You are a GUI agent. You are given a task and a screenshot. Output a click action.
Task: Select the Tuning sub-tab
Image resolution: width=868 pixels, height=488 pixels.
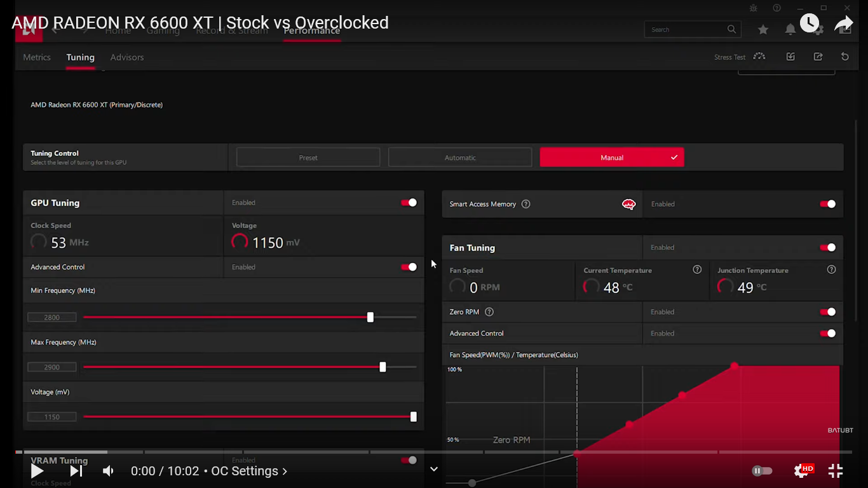[80, 57]
